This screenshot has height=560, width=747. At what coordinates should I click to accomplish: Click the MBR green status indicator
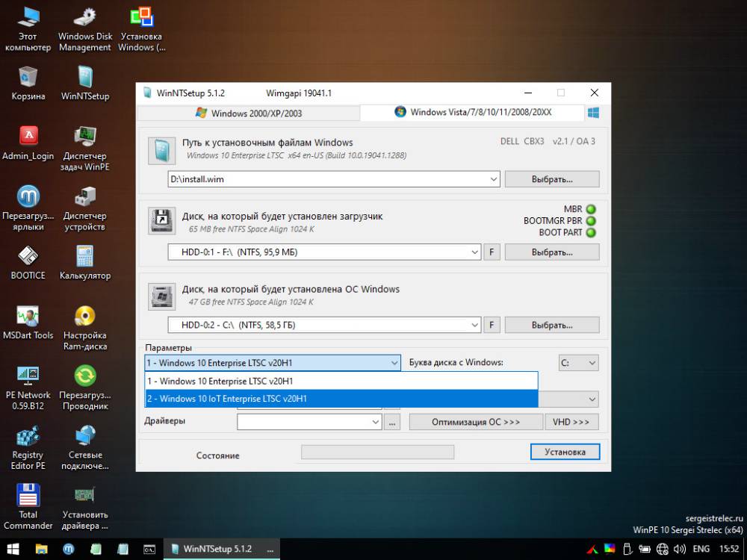click(x=591, y=209)
